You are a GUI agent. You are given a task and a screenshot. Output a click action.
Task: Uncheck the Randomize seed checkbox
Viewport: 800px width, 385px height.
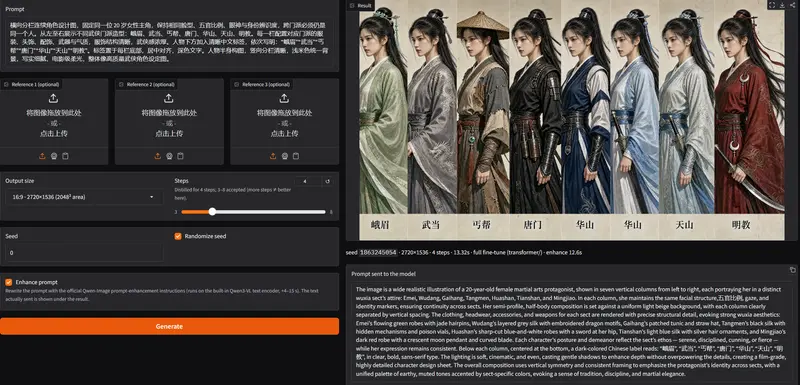click(x=178, y=236)
